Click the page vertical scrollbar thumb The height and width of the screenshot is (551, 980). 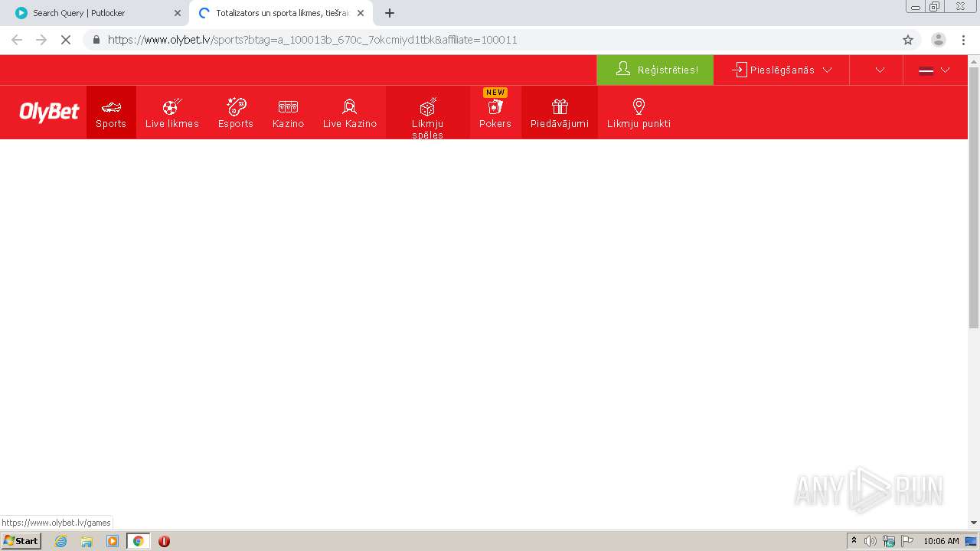tap(974, 197)
